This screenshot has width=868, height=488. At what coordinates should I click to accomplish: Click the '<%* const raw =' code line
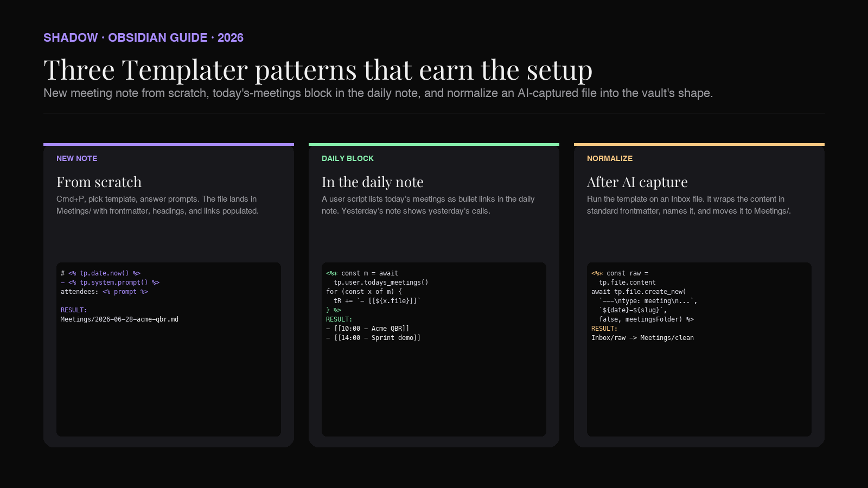(x=620, y=273)
